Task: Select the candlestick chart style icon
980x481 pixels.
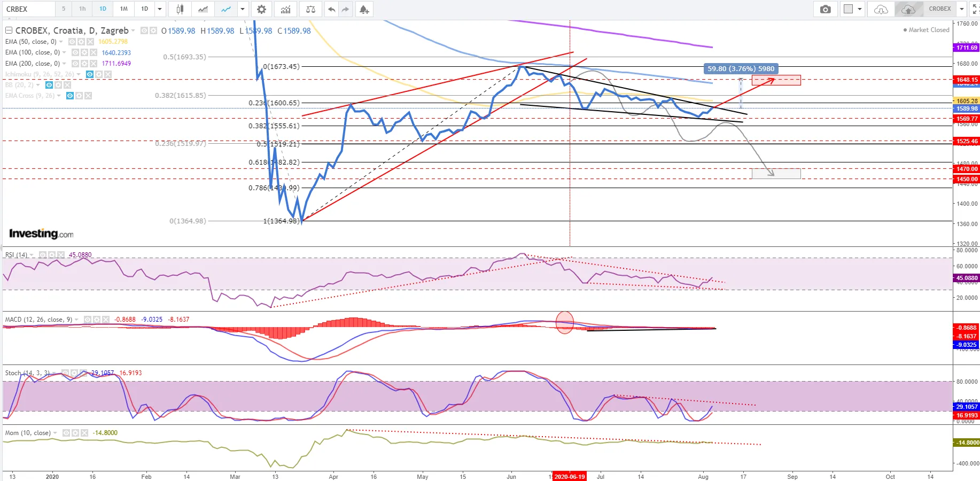Action: (x=180, y=9)
